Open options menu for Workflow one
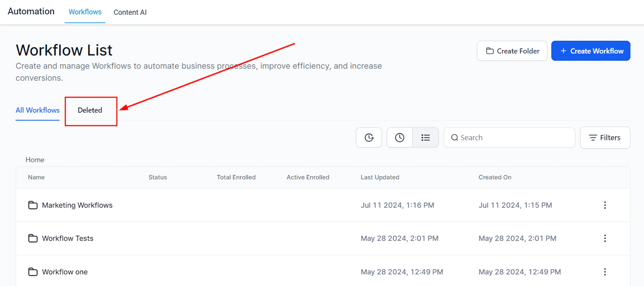 click(x=605, y=272)
